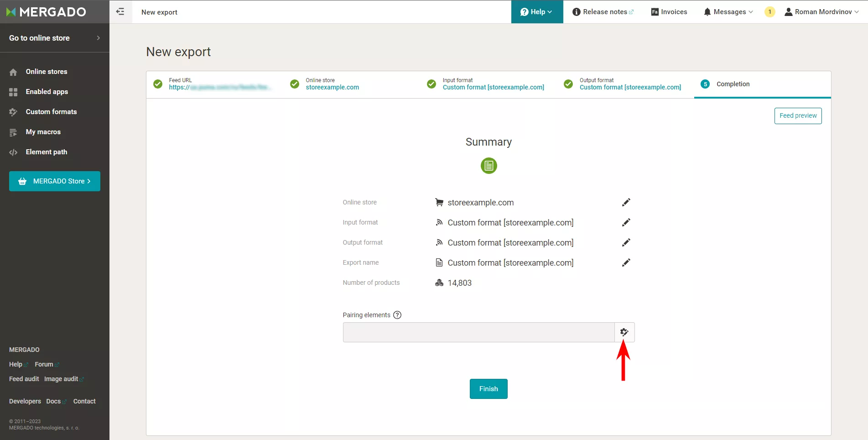Click the Summary heading text
Image resolution: width=868 pixels, height=440 pixels.
click(489, 142)
